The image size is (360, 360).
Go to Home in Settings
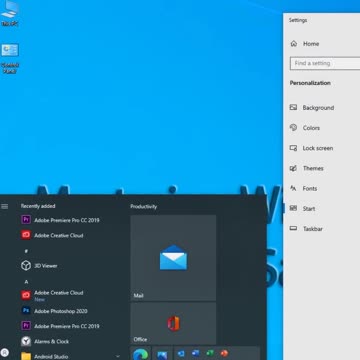305,44
